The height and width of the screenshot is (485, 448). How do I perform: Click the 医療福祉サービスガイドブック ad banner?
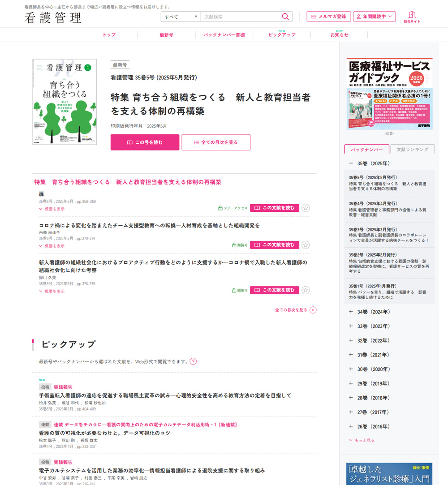click(x=389, y=94)
